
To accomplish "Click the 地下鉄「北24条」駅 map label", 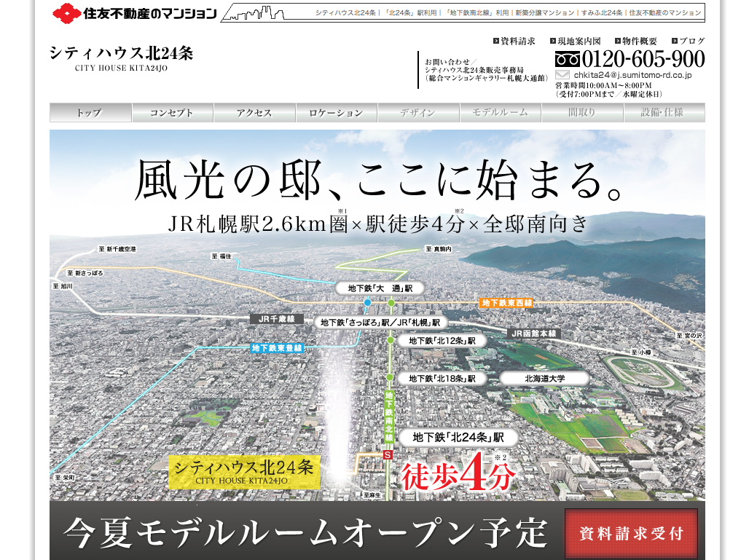I will tap(458, 438).
